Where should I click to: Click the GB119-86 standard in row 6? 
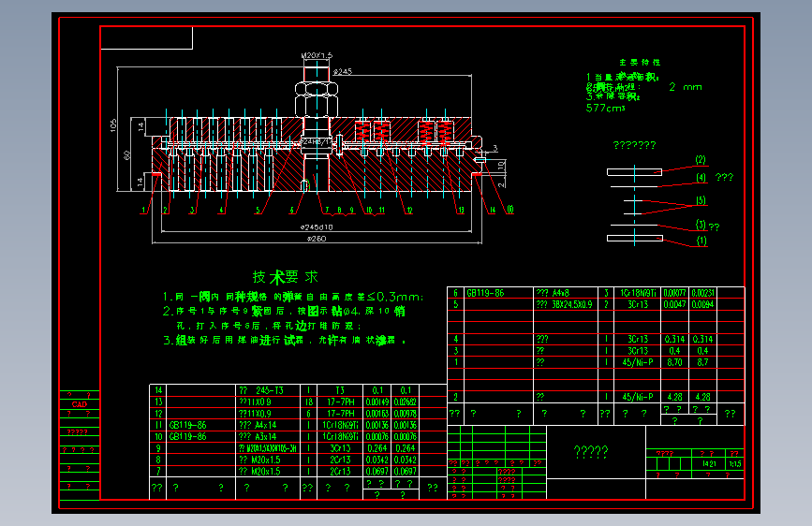pyautogui.click(x=485, y=293)
